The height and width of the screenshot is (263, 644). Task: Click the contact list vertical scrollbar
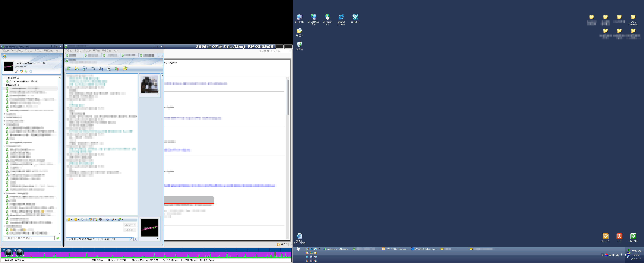[59, 155]
